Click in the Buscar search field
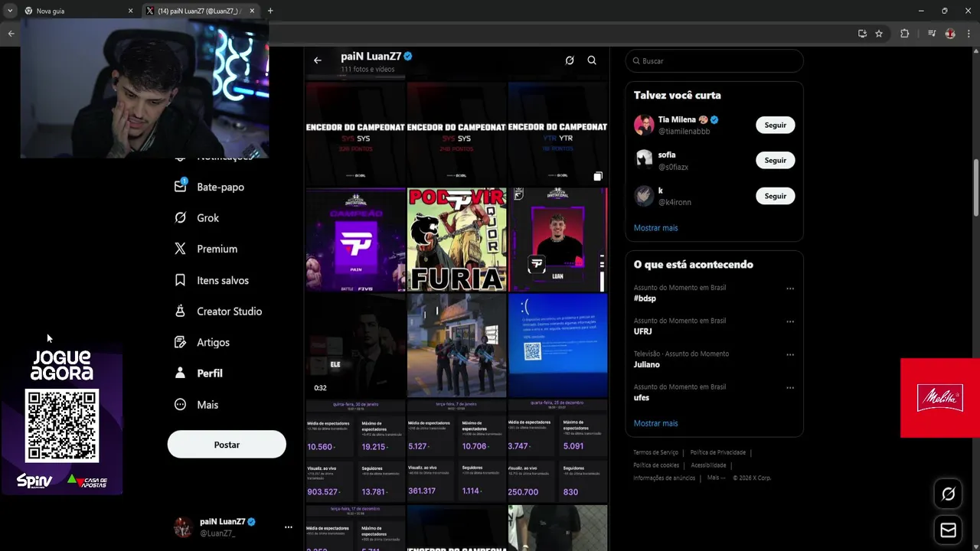980x551 pixels. click(x=714, y=60)
